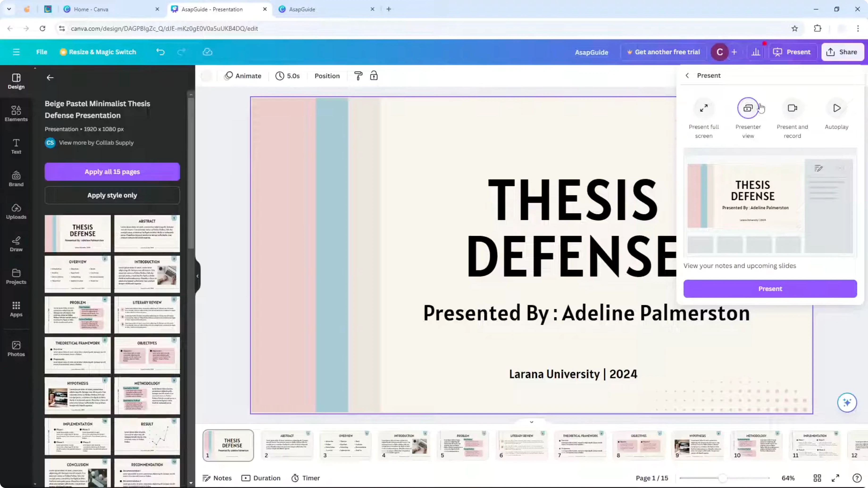The height and width of the screenshot is (488, 868).
Task: Open the analytics bar chart icon
Action: coord(756,52)
